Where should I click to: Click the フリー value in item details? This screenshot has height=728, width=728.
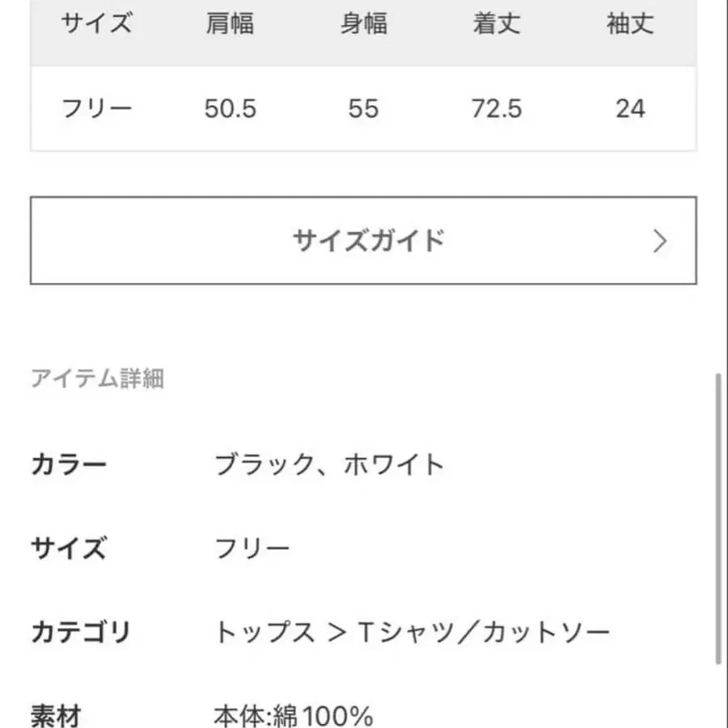pos(252,549)
